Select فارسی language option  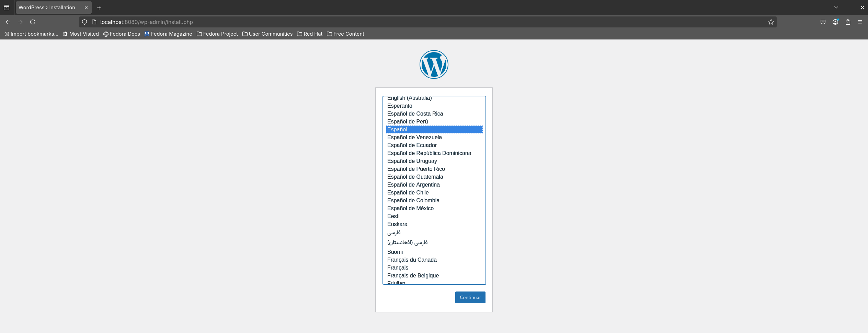pyautogui.click(x=434, y=233)
